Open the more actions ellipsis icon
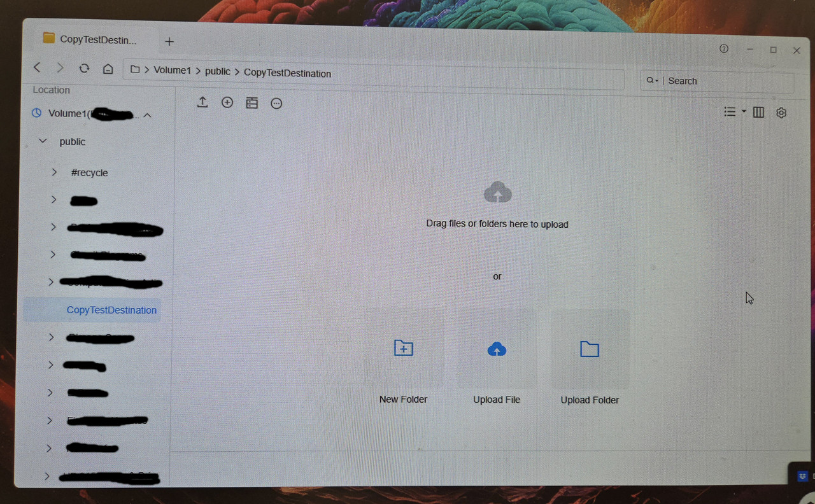Image resolution: width=815 pixels, height=504 pixels. click(x=276, y=103)
